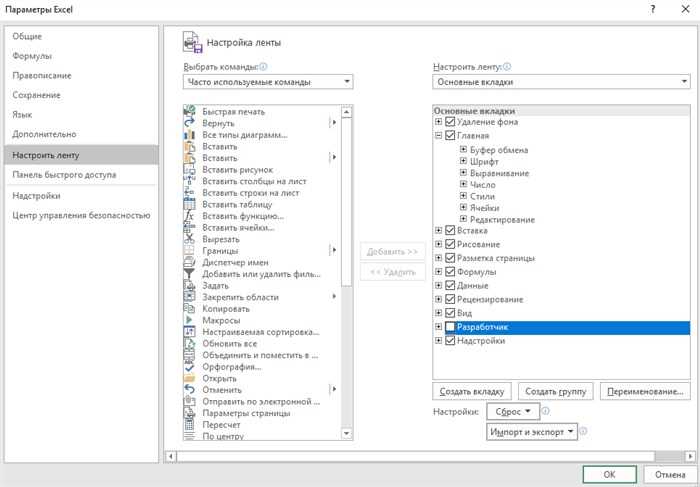Uncheck the Главная tab checkbox
This screenshot has height=487, width=700.
pos(450,136)
